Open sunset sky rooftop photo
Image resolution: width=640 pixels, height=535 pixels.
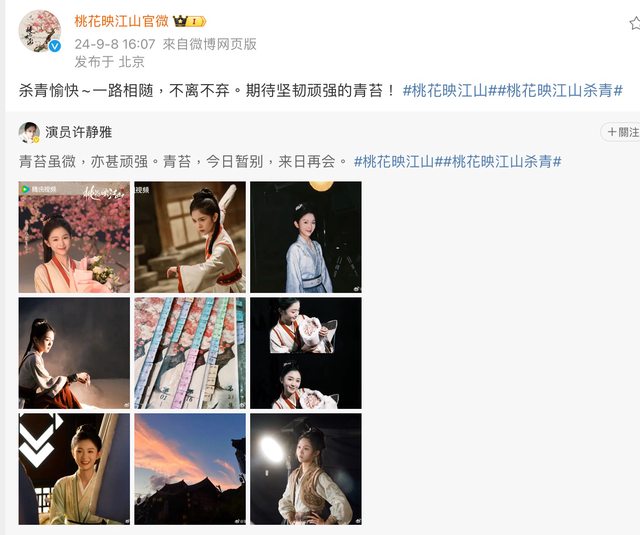point(190,469)
